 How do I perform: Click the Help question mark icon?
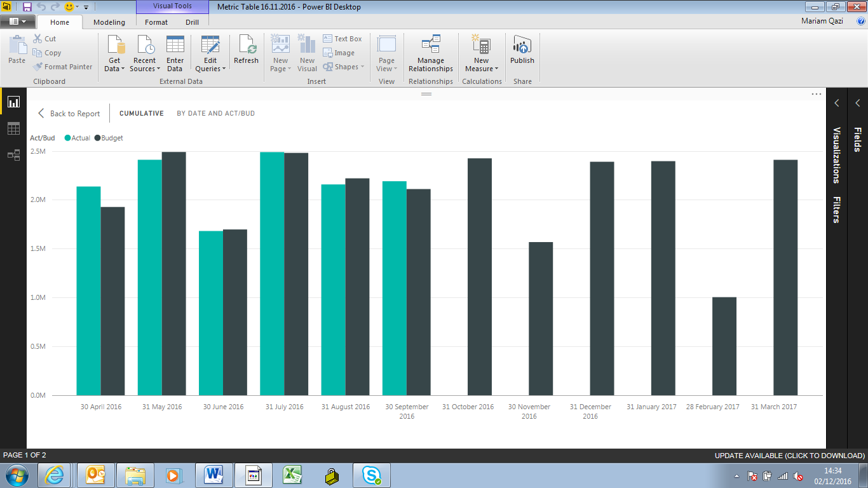[861, 21]
